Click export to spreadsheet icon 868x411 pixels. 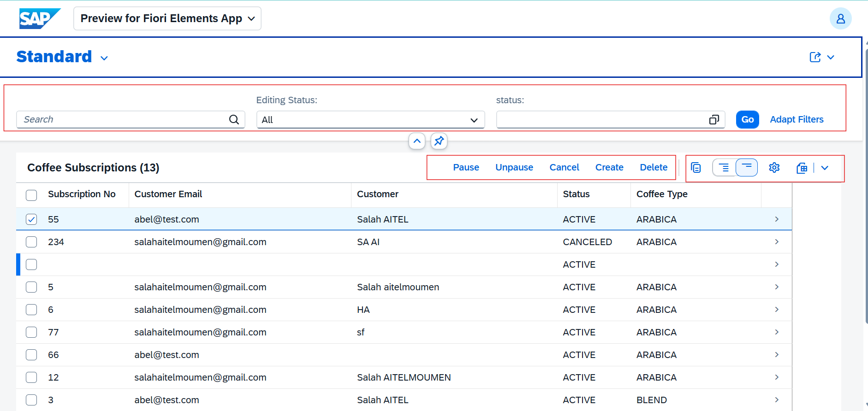(802, 168)
